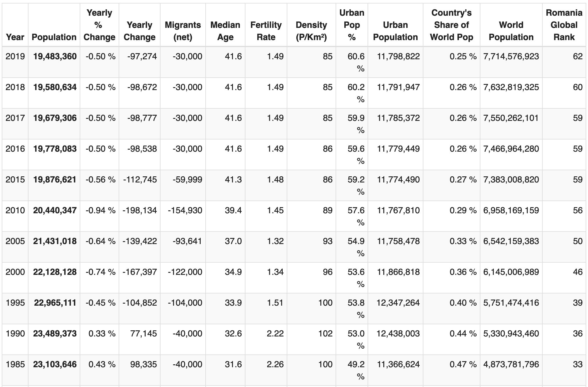
Task: Select Country's Share of World Pop header
Action: click(452, 25)
